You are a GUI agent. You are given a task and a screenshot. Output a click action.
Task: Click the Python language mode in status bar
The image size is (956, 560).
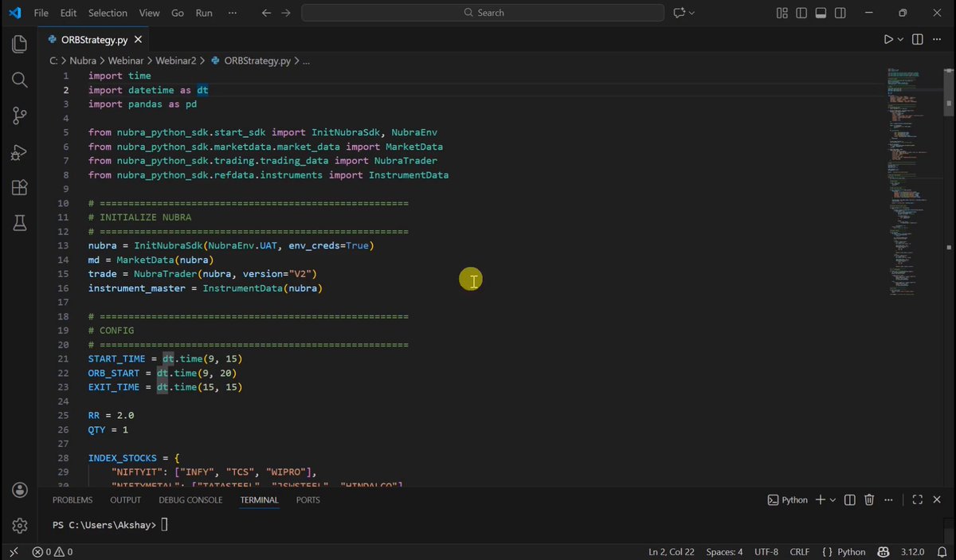(844, 551)
